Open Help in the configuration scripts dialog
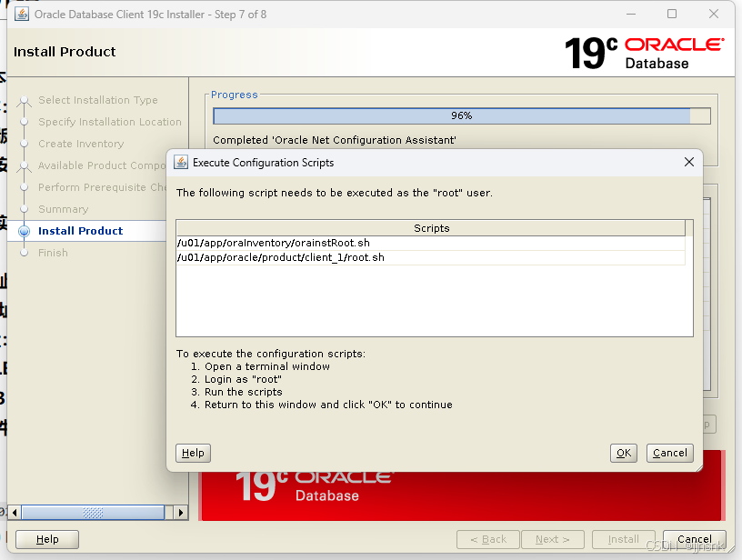Screen dimensions: 742x560 [x=193, y=453]
